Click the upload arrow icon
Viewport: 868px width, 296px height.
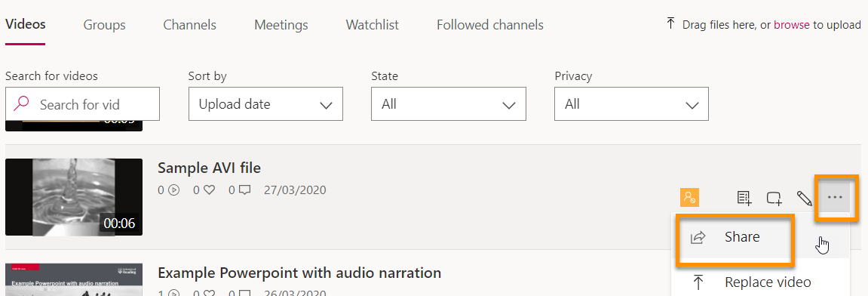[670, 24]
